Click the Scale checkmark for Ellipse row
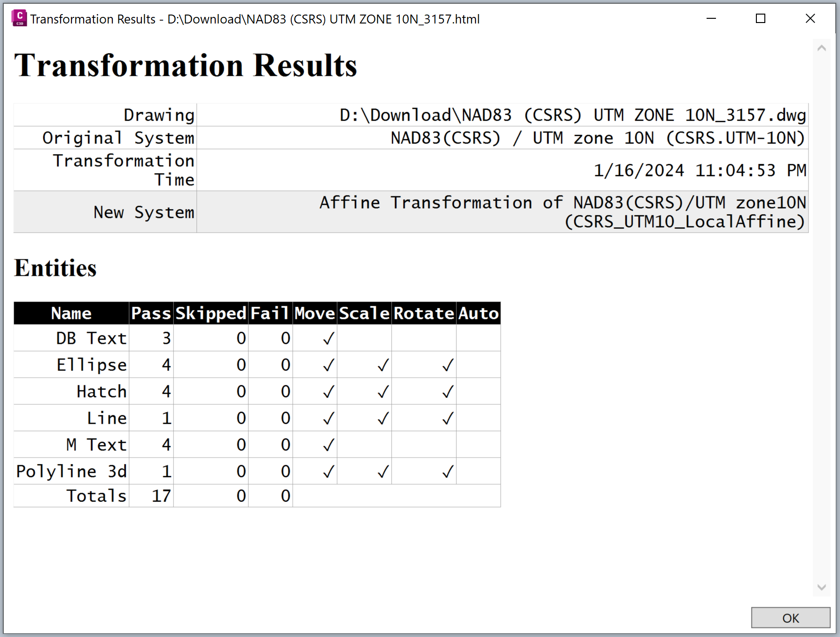Viewport: 840px width, 637px height. pyautogui.click(x=382, y=365)
